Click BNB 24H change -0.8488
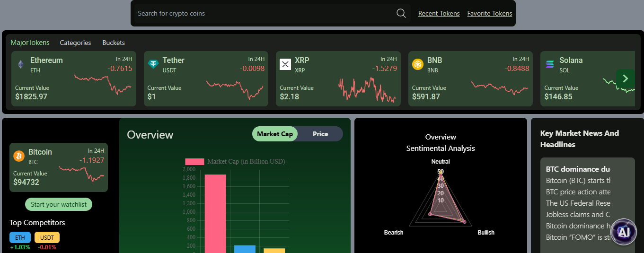 (517, 68)
